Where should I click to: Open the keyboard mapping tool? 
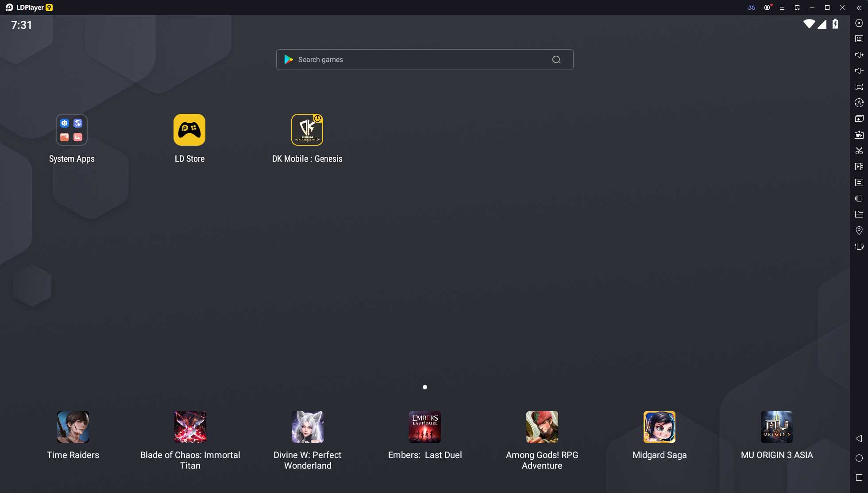859,39
